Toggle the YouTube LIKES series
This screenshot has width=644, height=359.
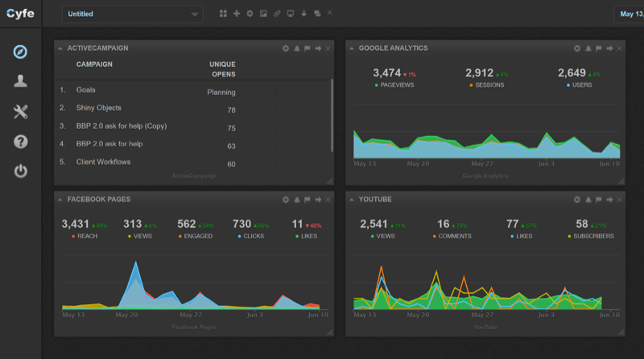click(522, 236)
